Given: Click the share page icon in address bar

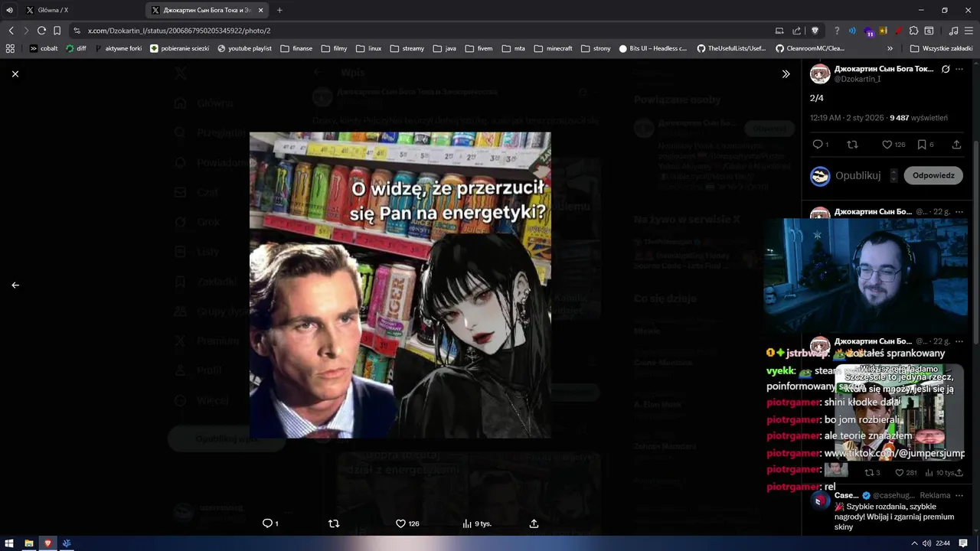Looking at the screenshot, I should [797, 31].
